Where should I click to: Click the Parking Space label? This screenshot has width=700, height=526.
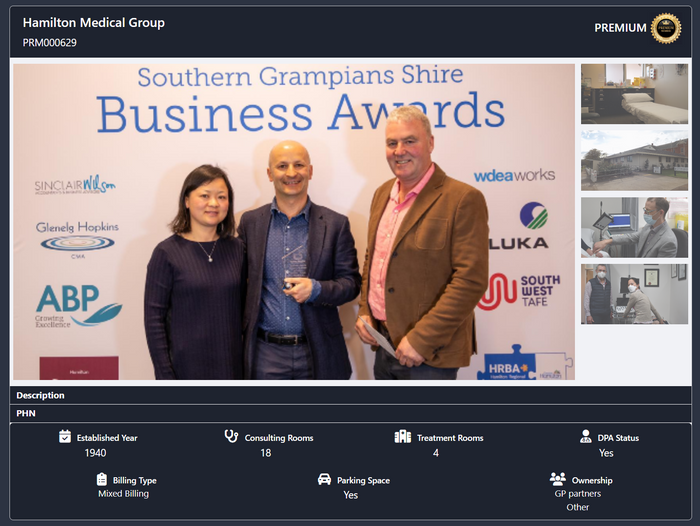pos(363,480)
